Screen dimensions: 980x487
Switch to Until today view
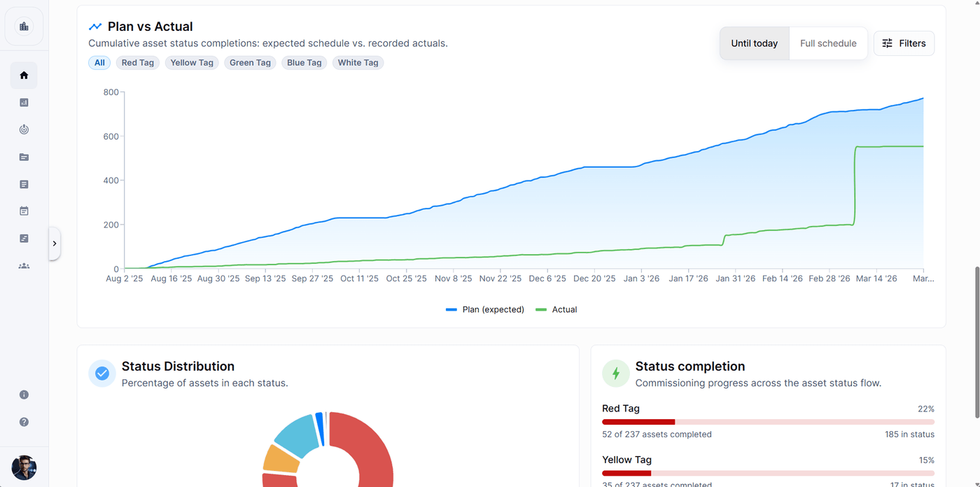click(x=755, y=43)
